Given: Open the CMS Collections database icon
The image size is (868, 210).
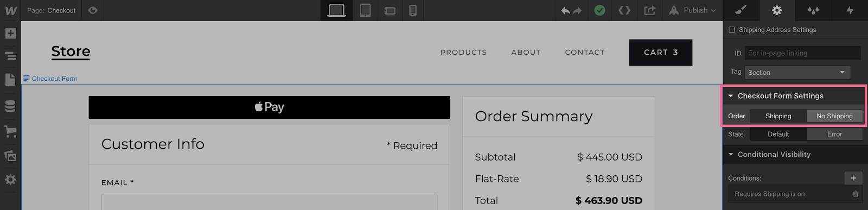Looking at the screenshot, I should point(10,106).
